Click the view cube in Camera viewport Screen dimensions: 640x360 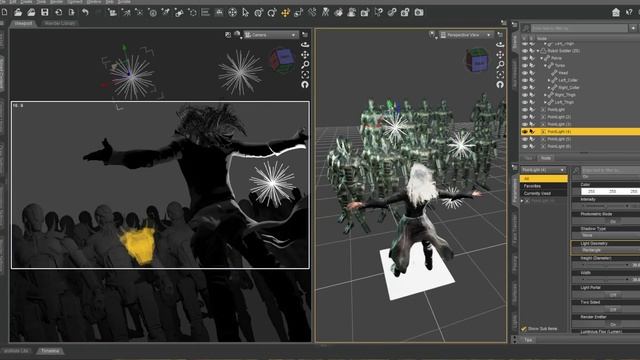282,60
